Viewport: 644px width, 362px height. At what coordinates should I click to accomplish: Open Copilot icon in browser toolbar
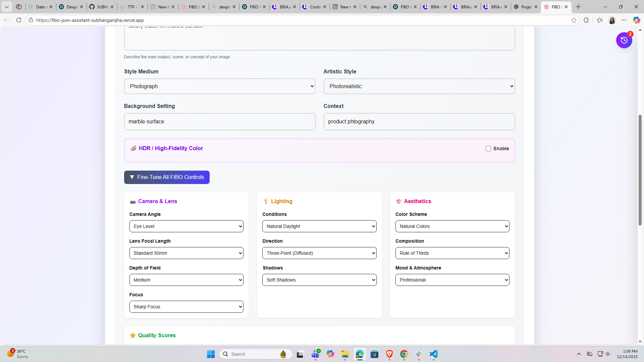click(x=636, y=20)
